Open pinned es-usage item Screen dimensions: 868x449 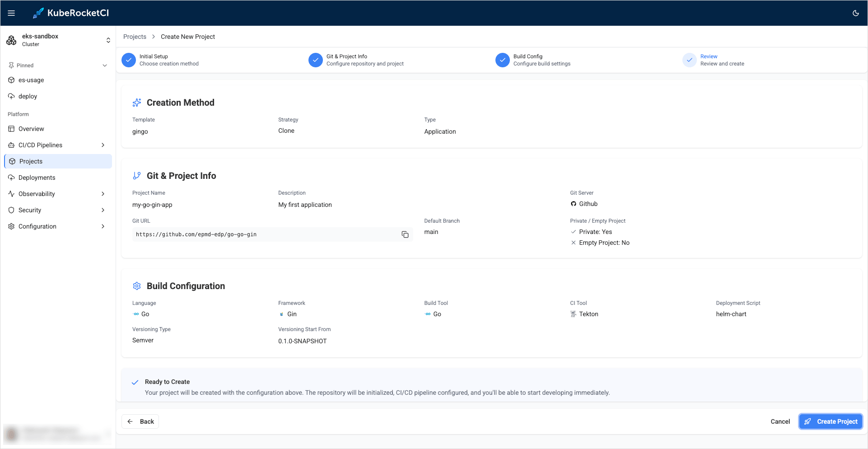click(31, 80)
